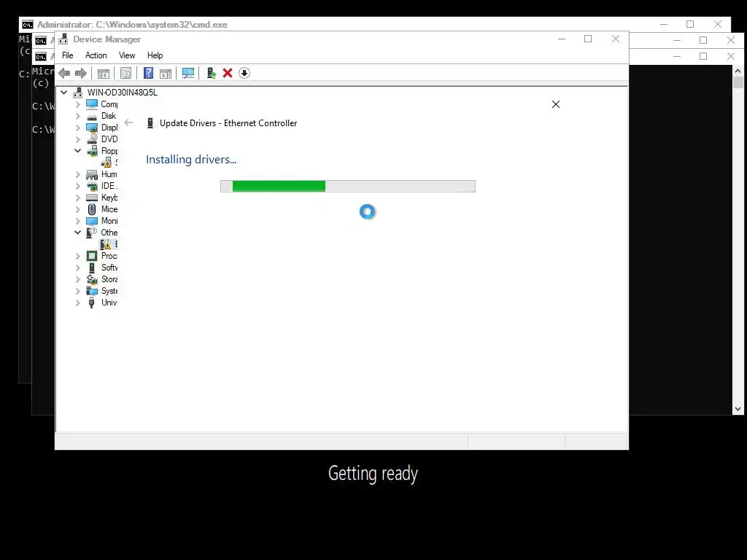Select the Storage controllers category icon
The height and width of the screenshot is (560, 747).
click(x=92, y=279)
